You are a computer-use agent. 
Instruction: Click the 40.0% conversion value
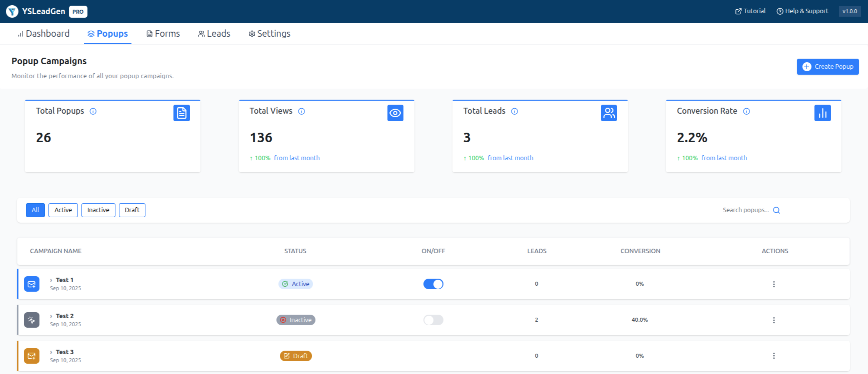[x=640, y=320]
